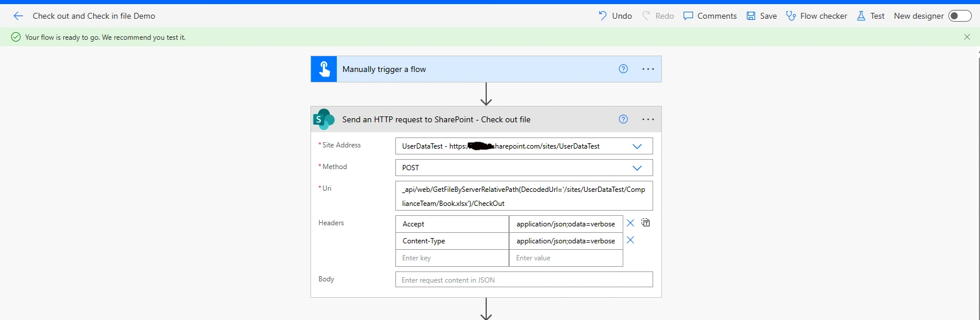
Task: Collapse the Check out file action header
Action: [x=486, y=119]
